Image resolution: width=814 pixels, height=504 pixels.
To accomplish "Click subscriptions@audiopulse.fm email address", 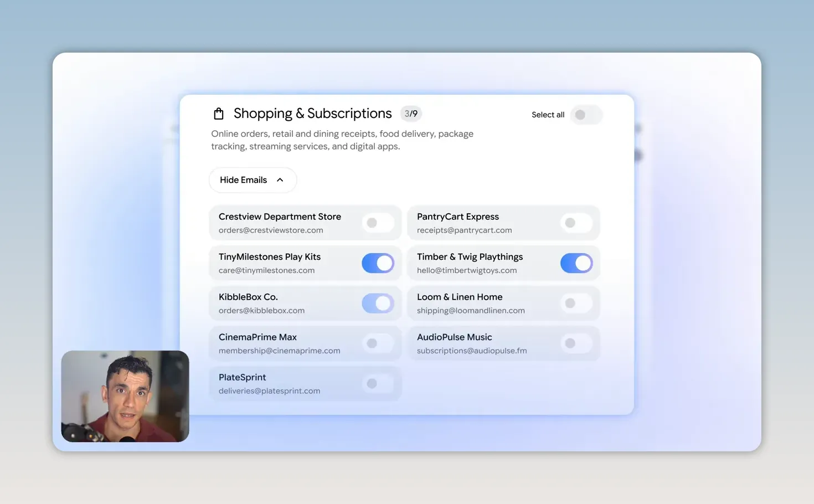I will click(x=472, y=351).
